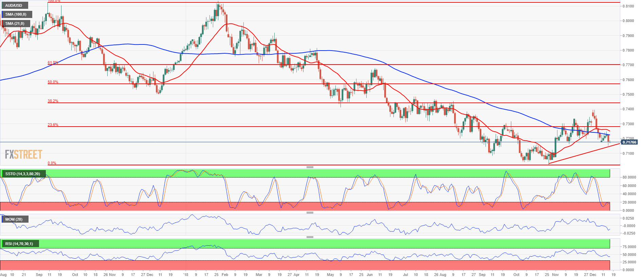
Task: Click the Jul label on the time axis
Action: [406, 275]
